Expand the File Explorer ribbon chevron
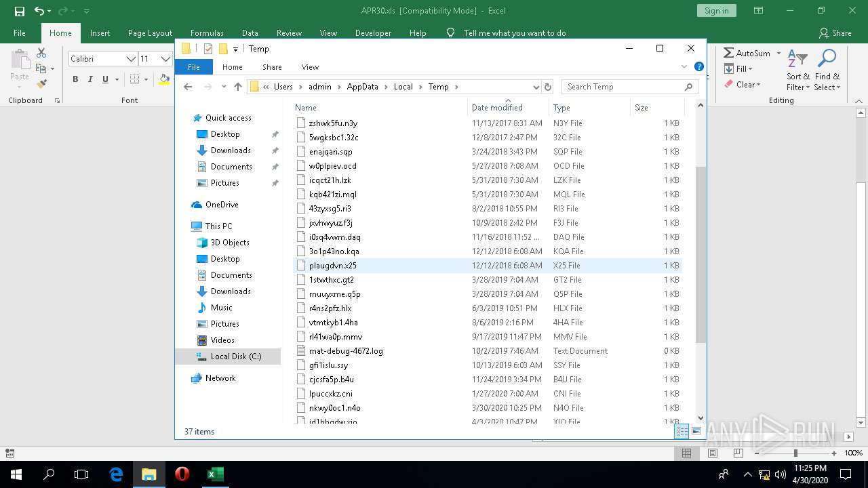This screenshot has height=488, width=868. pyautogui.click(x=684, y=67)
